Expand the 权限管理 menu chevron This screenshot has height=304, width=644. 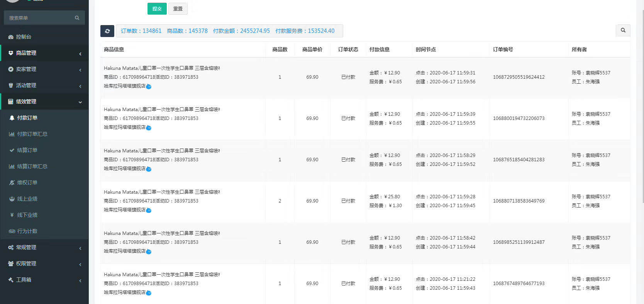(80, 264)
